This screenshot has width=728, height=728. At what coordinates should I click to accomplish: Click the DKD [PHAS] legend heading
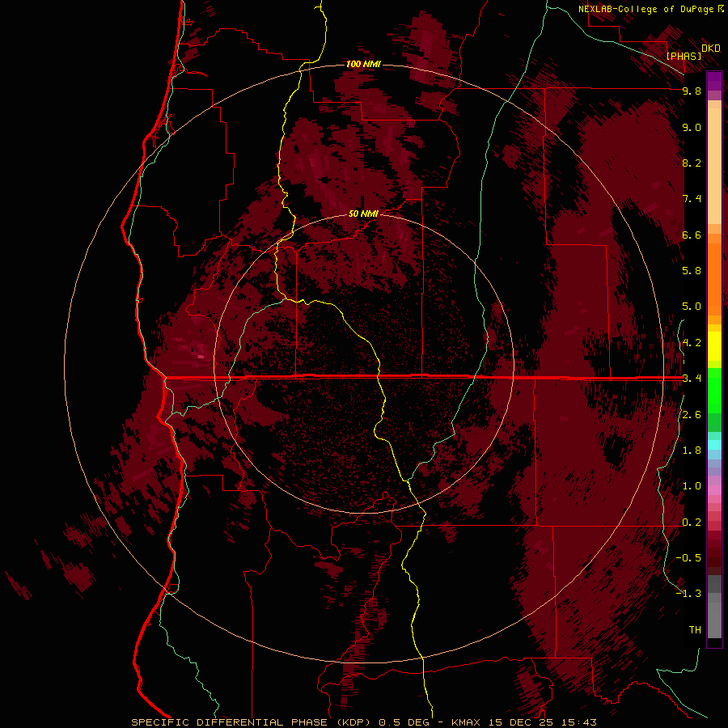coord(693,52)
